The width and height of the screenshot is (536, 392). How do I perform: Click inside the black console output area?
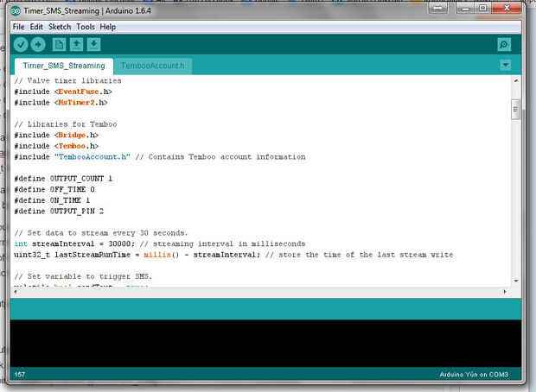[x=265, y=343]
